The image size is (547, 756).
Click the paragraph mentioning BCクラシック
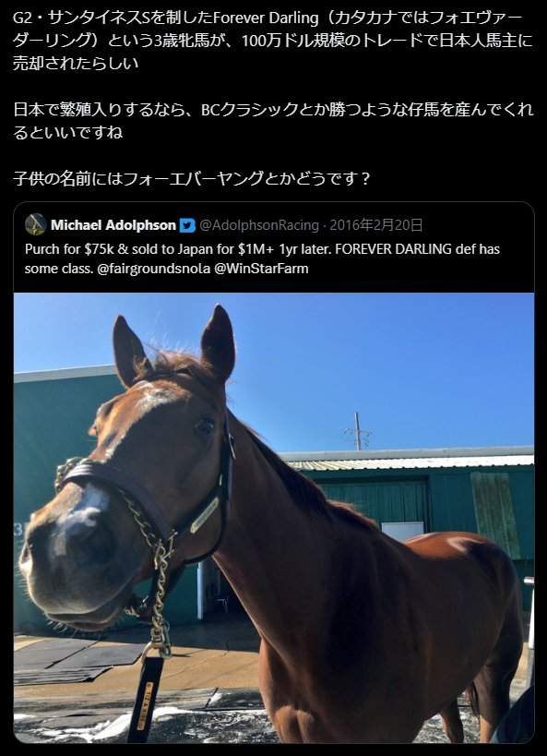pyautogui.click(x=273, y=121)
